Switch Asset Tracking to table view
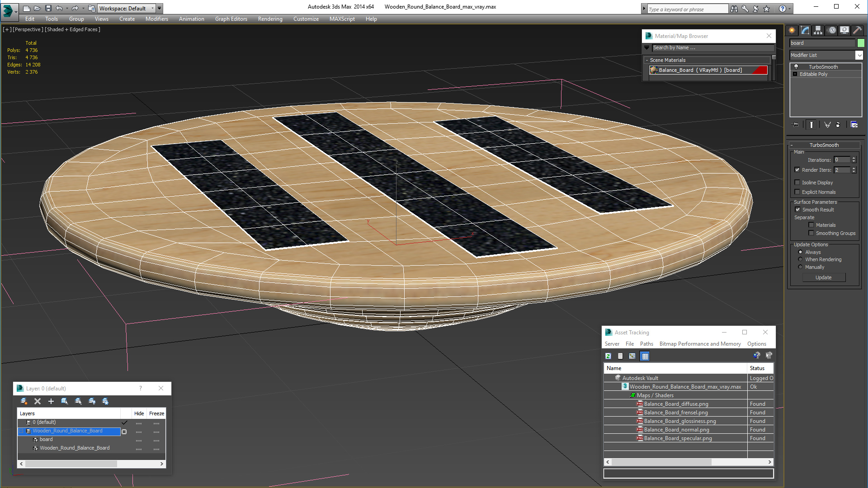The width and height of the screenshot is (868, 488). click(645, 356)
